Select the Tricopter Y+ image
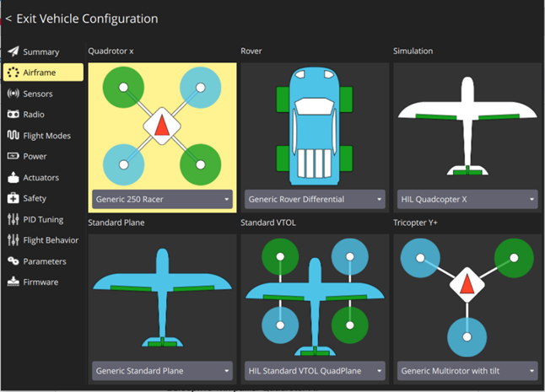The height and width of the screenshot is (392, 545). pyautogui.click(x=467, y=298)
